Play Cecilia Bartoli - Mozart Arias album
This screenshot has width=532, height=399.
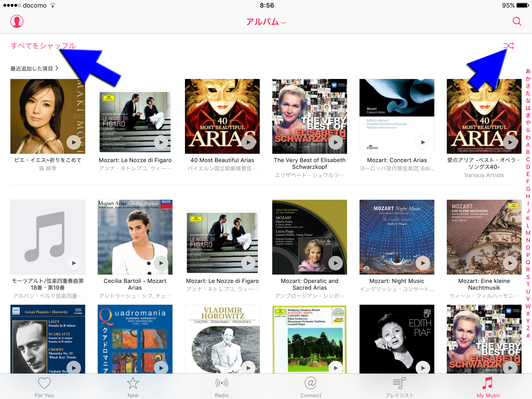point(161,263)
